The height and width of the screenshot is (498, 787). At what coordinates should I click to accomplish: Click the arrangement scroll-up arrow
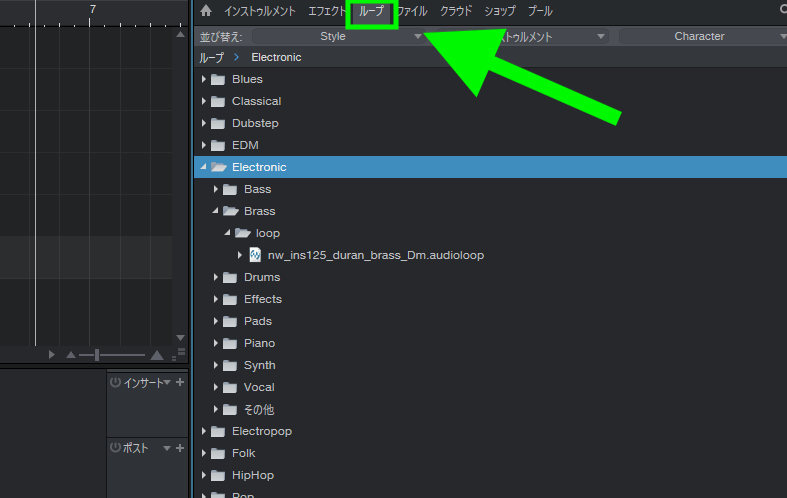click(181, 34)
